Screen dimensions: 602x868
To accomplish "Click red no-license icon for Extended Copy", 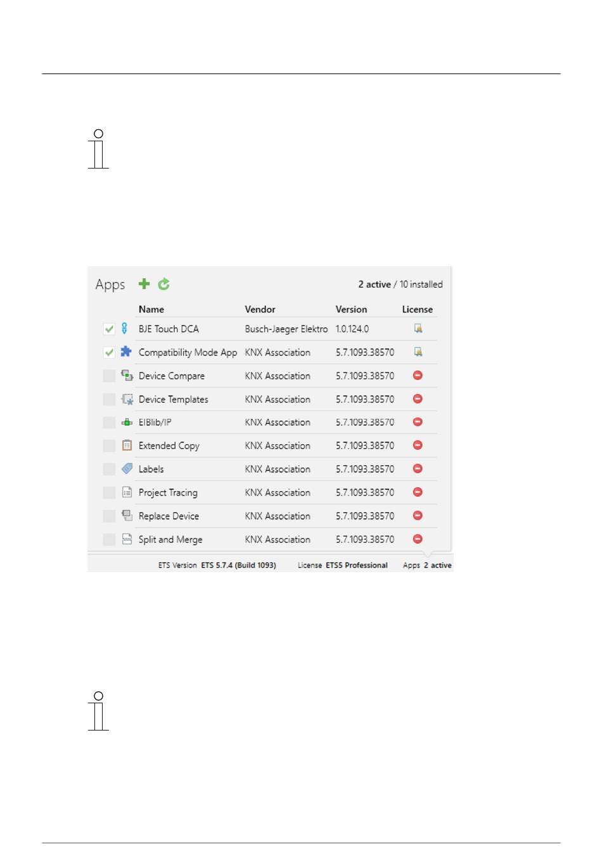I will point(418,445).
